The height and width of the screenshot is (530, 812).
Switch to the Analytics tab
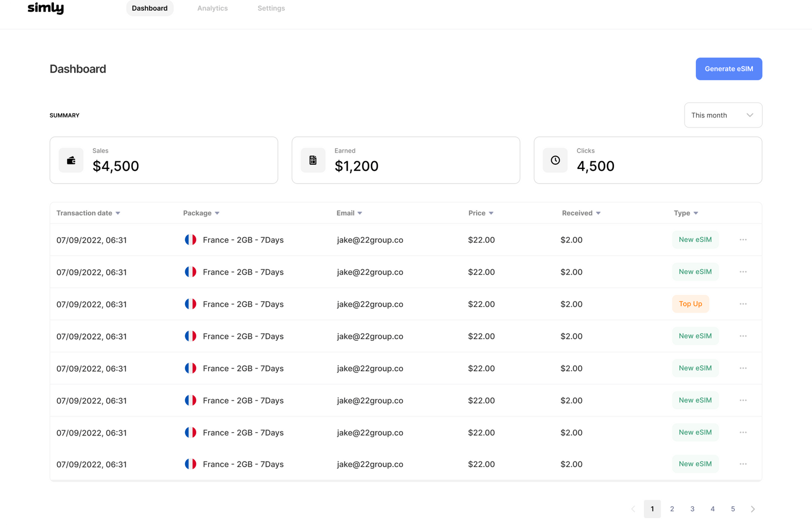[212, 8]
